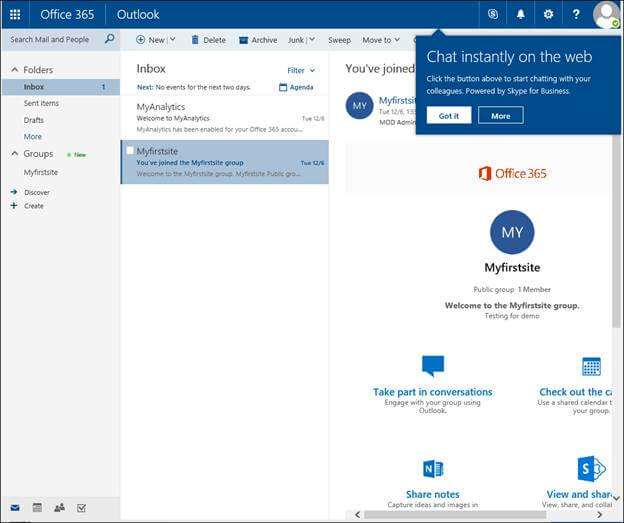Image resolution: width=624 pixels, height=523 pixels.
Task: Open Share notes link
Action: point(433,494)
